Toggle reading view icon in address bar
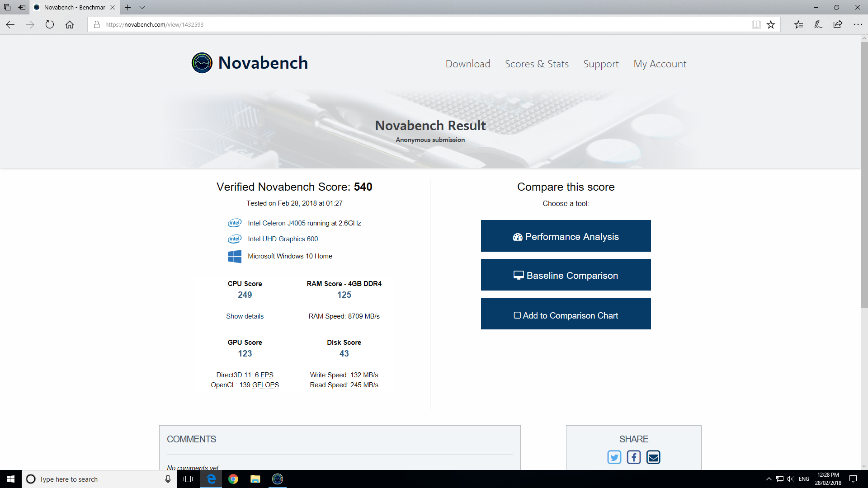 tap(756, 24)
